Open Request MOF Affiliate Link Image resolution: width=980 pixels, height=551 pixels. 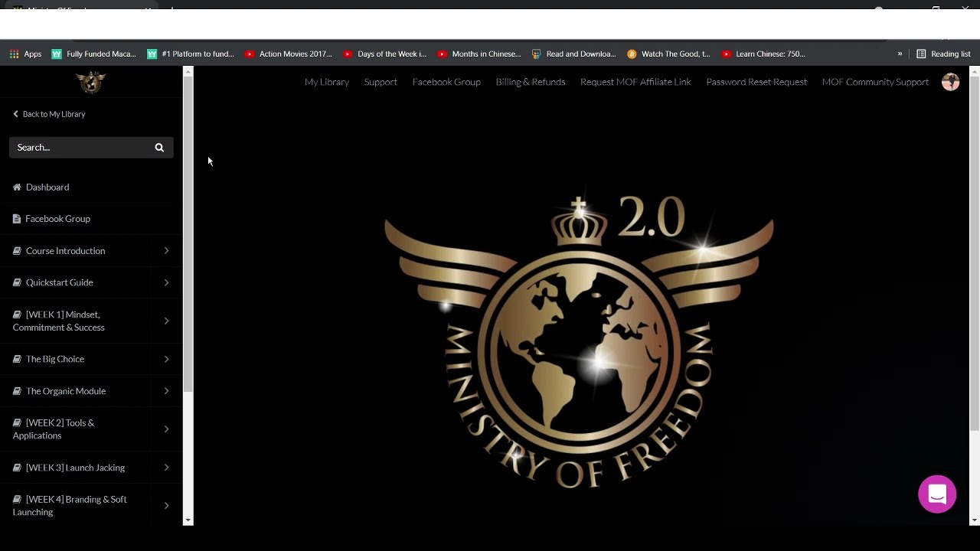(635, 82)
